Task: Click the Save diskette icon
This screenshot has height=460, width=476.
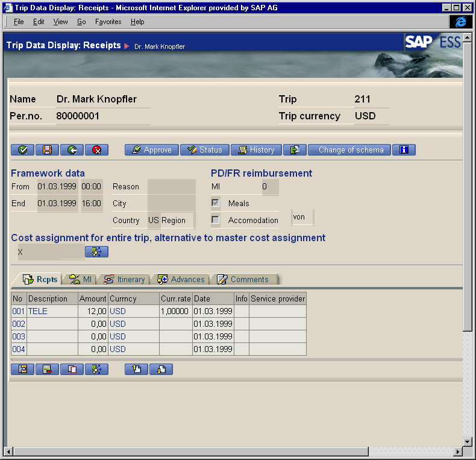Action: [47, 150]
